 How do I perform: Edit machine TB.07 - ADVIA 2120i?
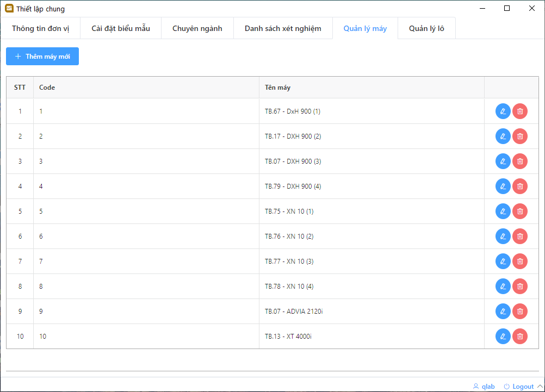point(503,312)
